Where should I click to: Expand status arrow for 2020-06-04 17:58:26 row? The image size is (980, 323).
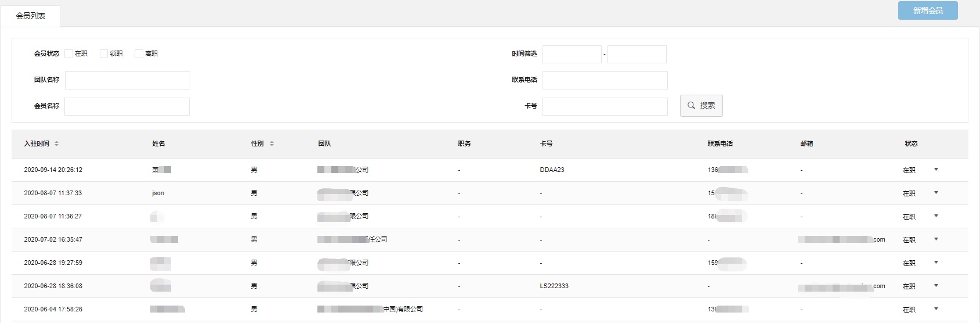click(936, 309)
